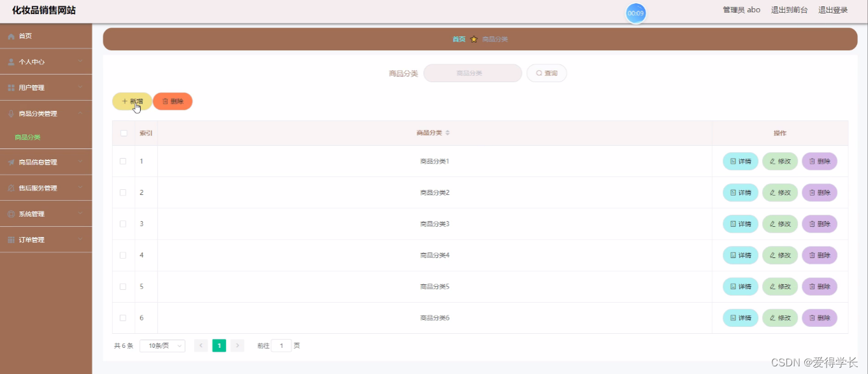Edit 商品分类3 with the 修改 button

click(x=780, y=224)
